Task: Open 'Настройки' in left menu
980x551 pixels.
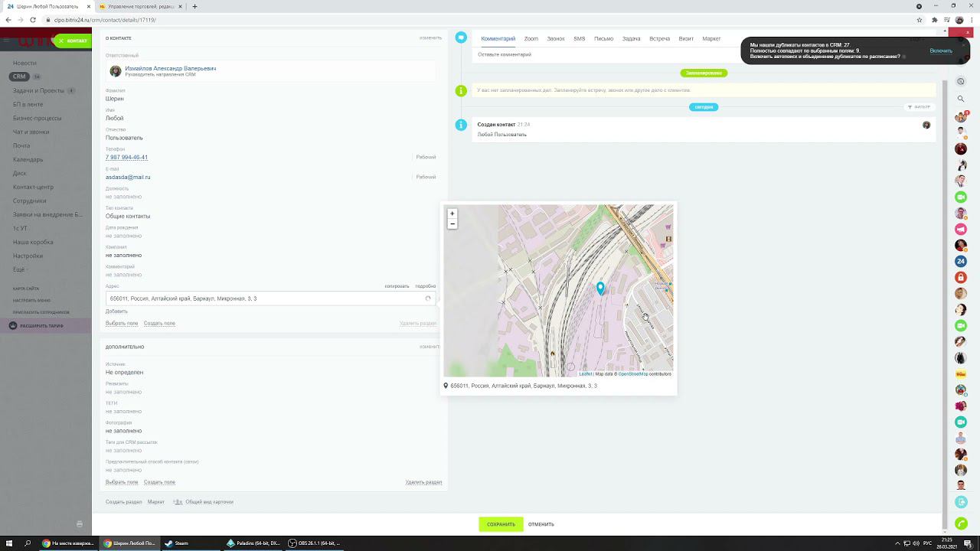Action: [28, 256]
